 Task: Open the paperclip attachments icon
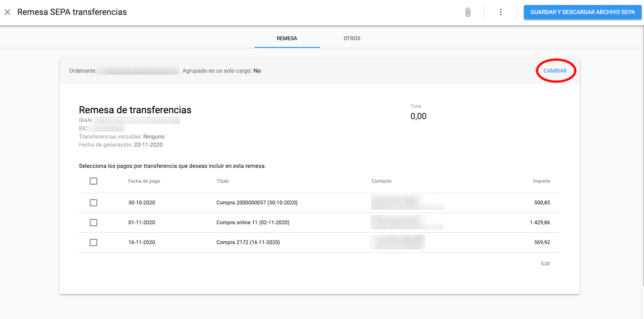pos(468,12)
